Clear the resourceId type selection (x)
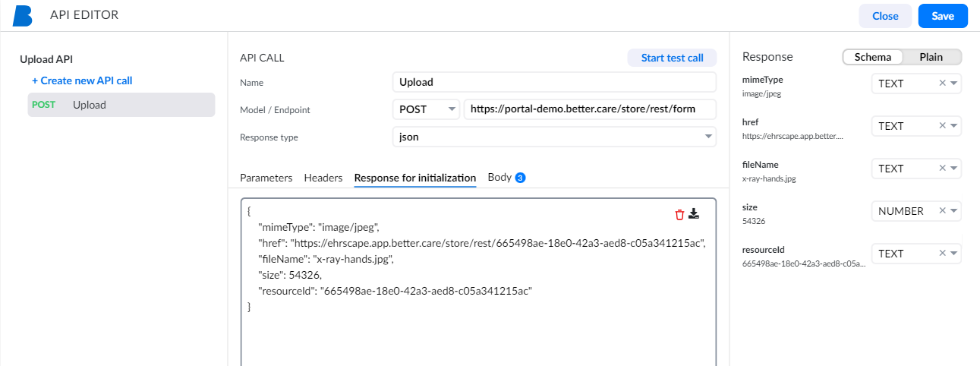The width and height of the screenshot is (980, 366). pos(942,254)
